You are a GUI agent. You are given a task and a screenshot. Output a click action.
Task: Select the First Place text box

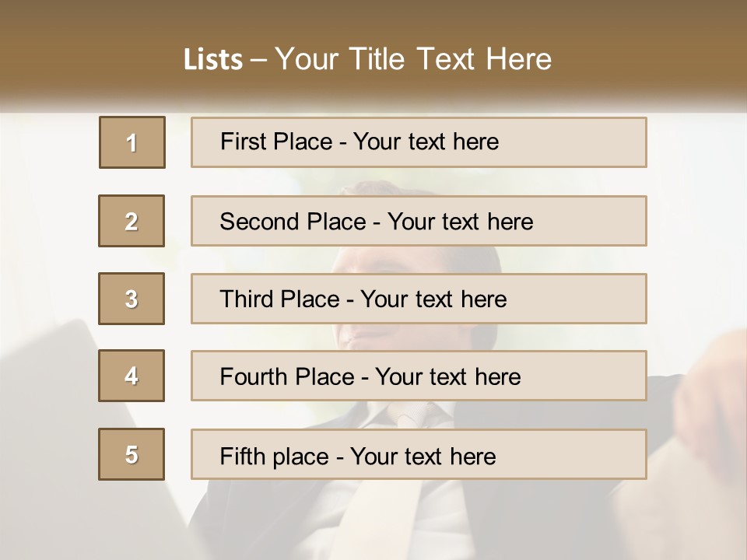point(419,142)
